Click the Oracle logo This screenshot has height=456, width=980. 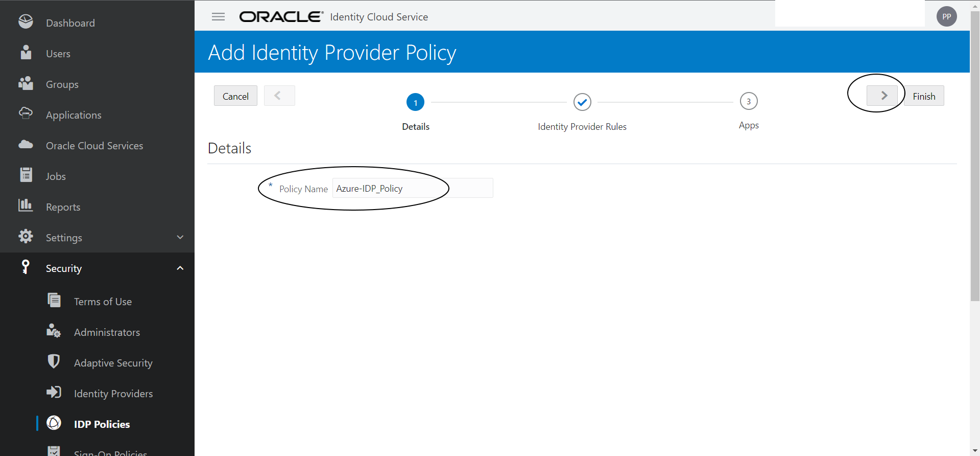281,17
